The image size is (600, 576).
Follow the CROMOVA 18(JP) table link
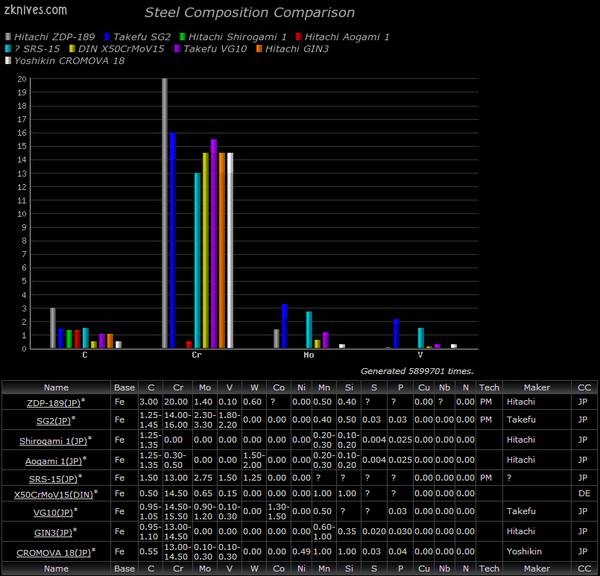tap(52, 551)
